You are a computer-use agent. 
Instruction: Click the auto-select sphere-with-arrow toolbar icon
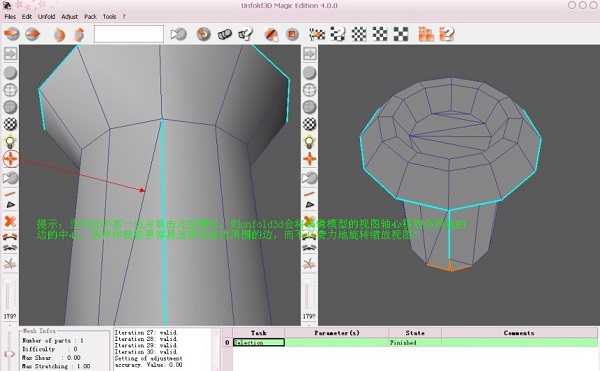pos(179,34)
